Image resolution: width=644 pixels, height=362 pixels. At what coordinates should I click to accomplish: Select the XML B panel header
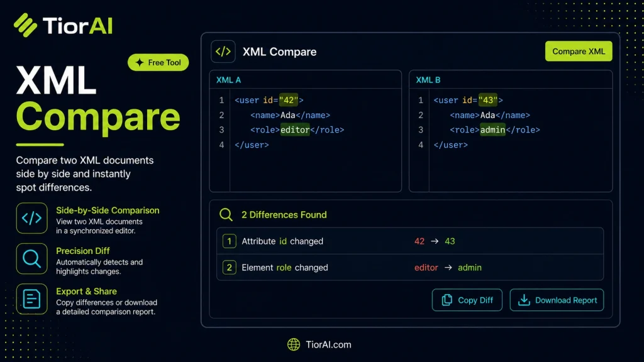point(511,80)
